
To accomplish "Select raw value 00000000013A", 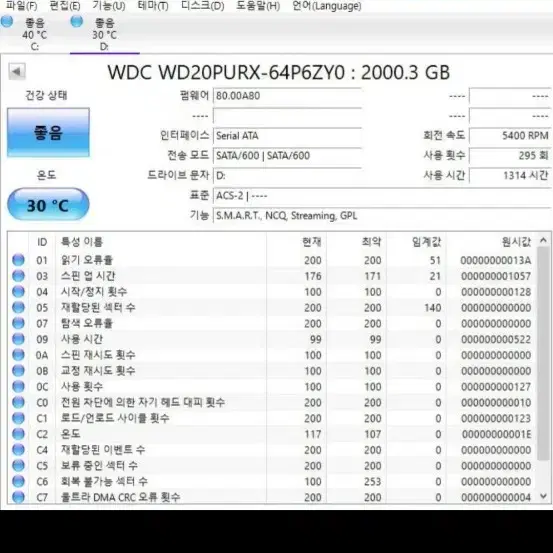I will click(x=496, y=260).
